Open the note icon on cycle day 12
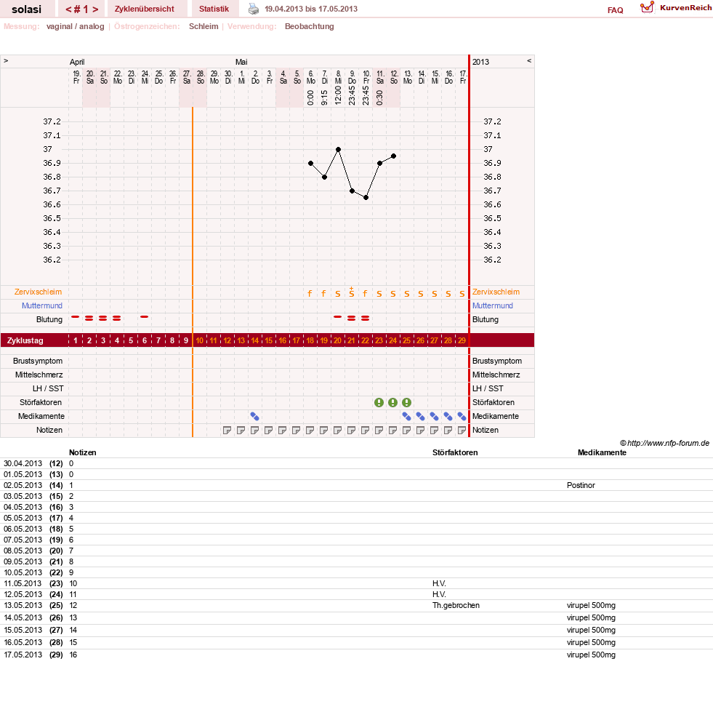 227,431
